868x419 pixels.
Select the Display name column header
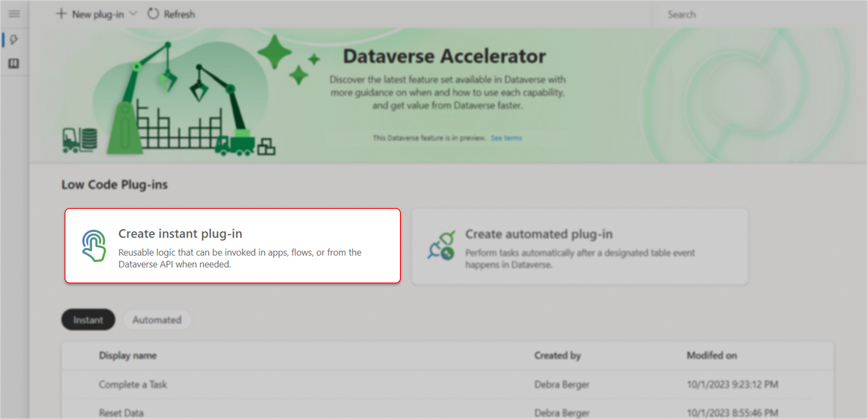pyautogui.click(x=128, y=355)
